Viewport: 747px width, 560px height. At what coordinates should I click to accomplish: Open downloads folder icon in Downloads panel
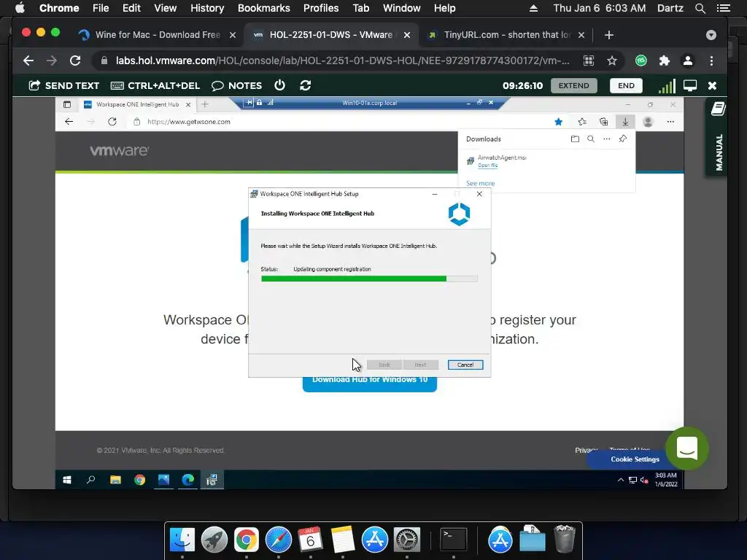[575, 139]
